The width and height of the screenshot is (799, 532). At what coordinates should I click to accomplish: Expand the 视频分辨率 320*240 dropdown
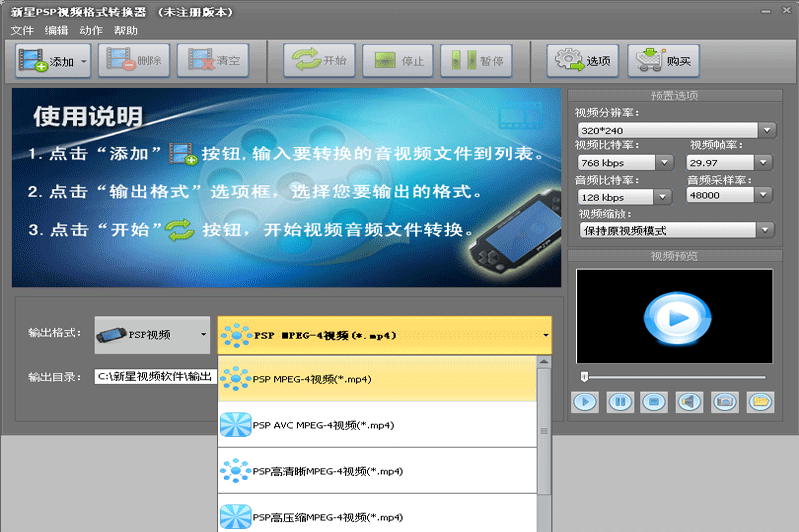point(767,130)
